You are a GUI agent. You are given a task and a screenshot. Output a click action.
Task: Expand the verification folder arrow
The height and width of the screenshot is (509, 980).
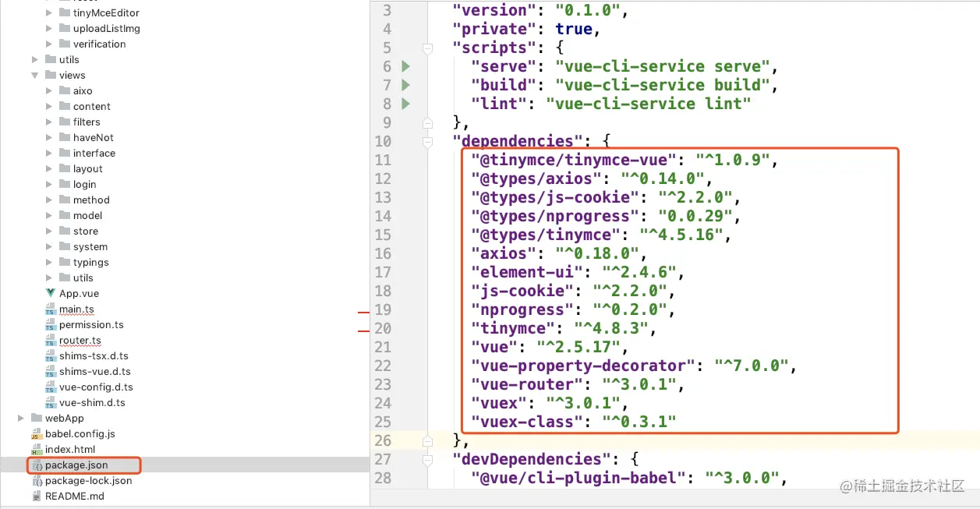pyautogui.click(x=49, y=44)
